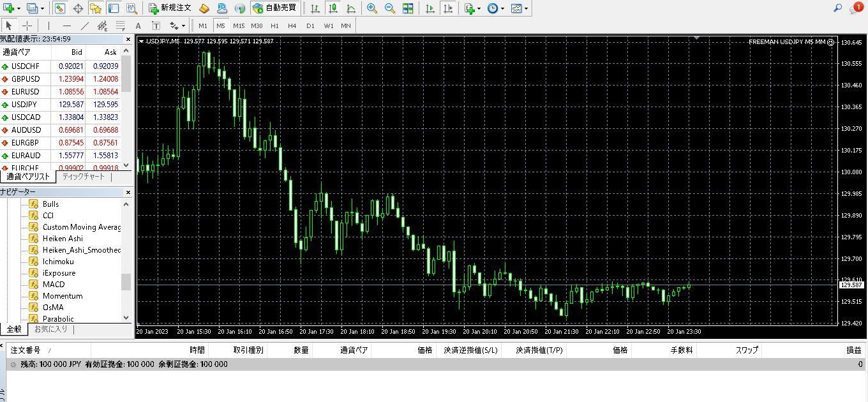The image size is (868, 402).
Task: Switch chart to candlestick style
Action: (333, 8)
